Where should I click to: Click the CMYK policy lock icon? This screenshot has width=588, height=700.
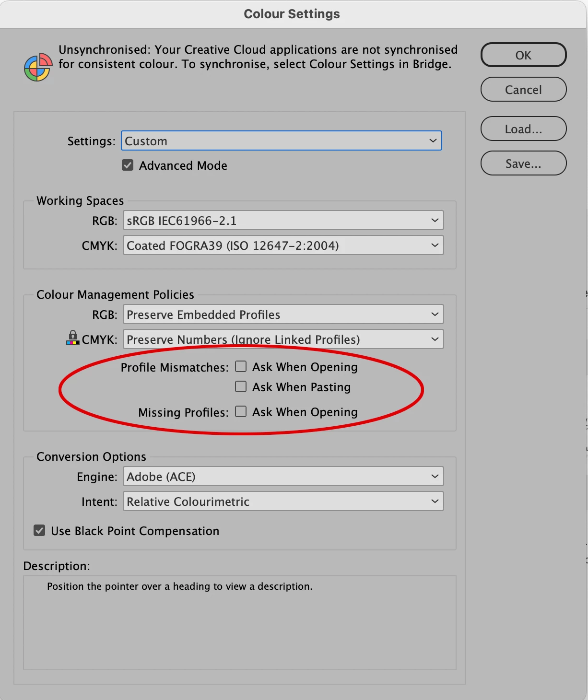coord(72,338)
